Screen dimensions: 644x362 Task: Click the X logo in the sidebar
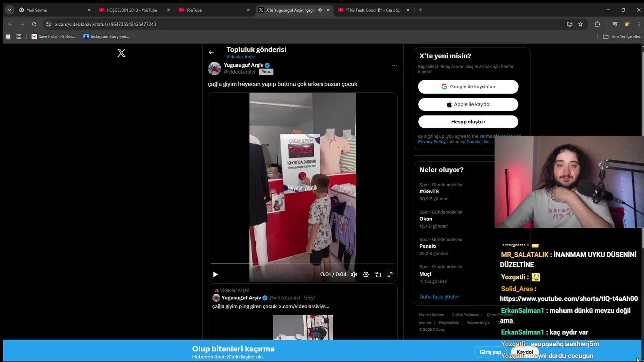point(121,53)
